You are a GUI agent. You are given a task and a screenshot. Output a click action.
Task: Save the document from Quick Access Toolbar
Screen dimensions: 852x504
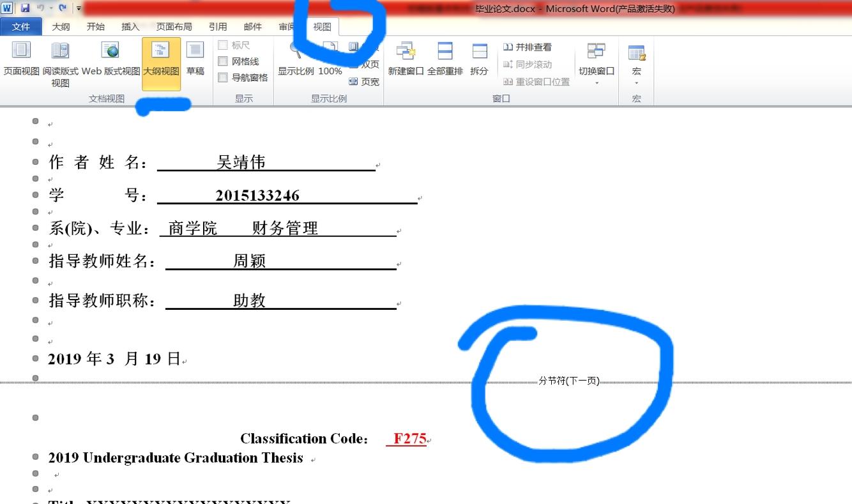(26, 6)
